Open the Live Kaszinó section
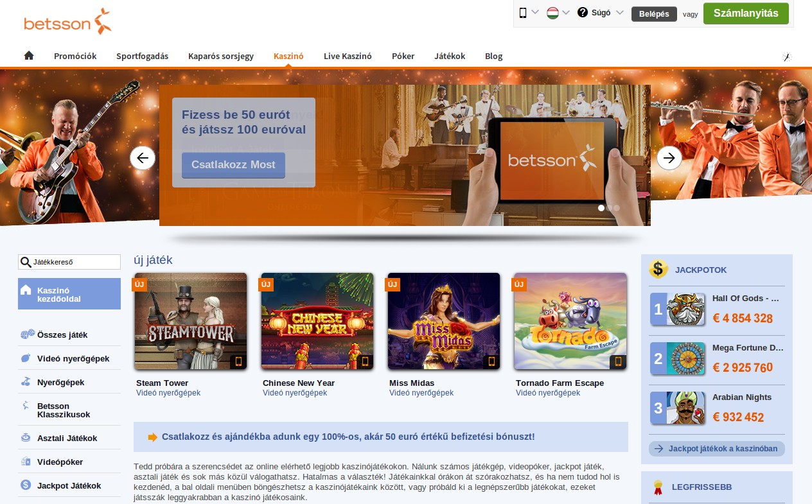 click(x=348, y=56)
